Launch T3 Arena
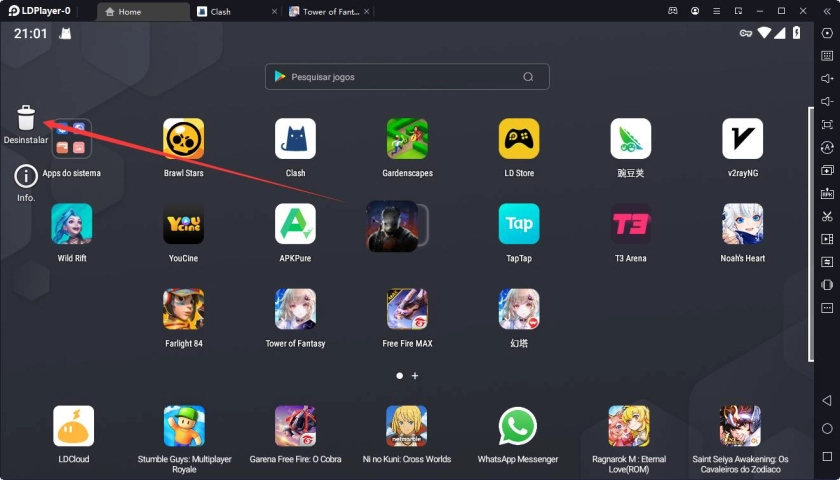The width and height of the screenshot is (840, 480). pos(631,224)
